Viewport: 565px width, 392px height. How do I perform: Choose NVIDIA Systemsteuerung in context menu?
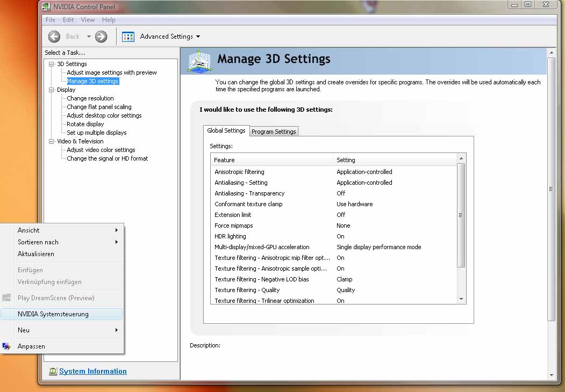coord(62,314)
